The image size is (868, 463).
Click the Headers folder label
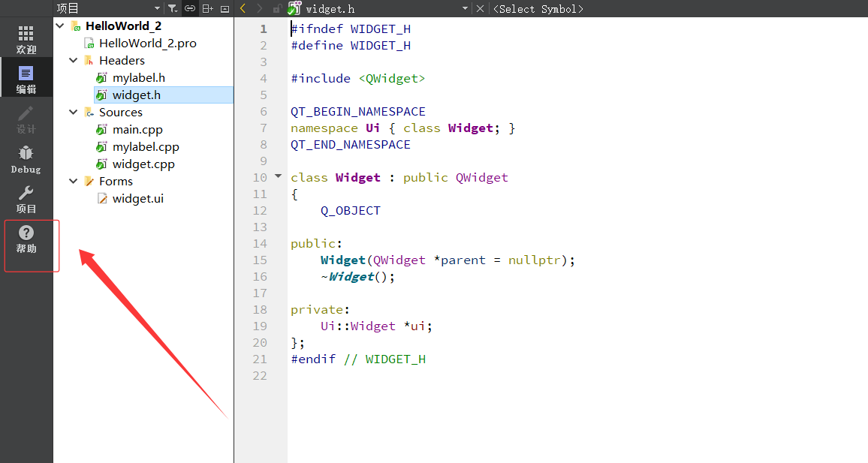pos(122,60)
